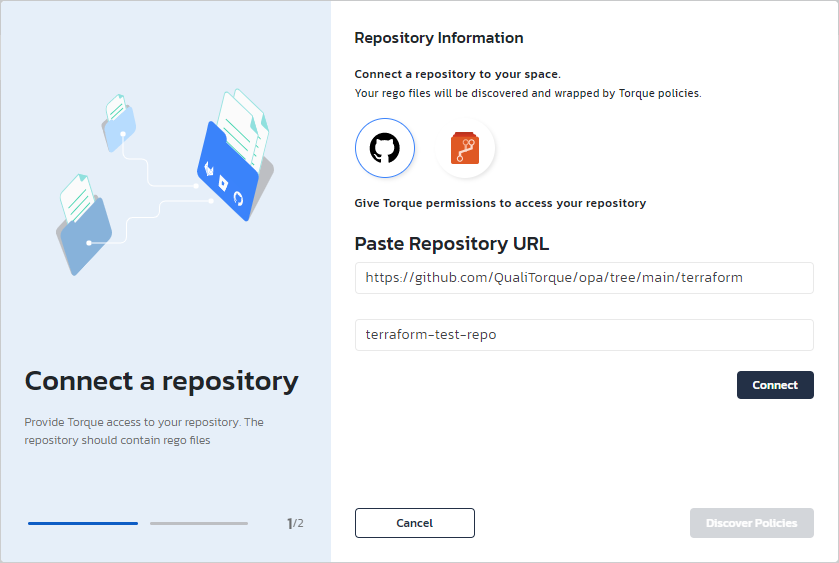
Task: Cancel the repository connection dialog
Action: (x=414, y=523)
